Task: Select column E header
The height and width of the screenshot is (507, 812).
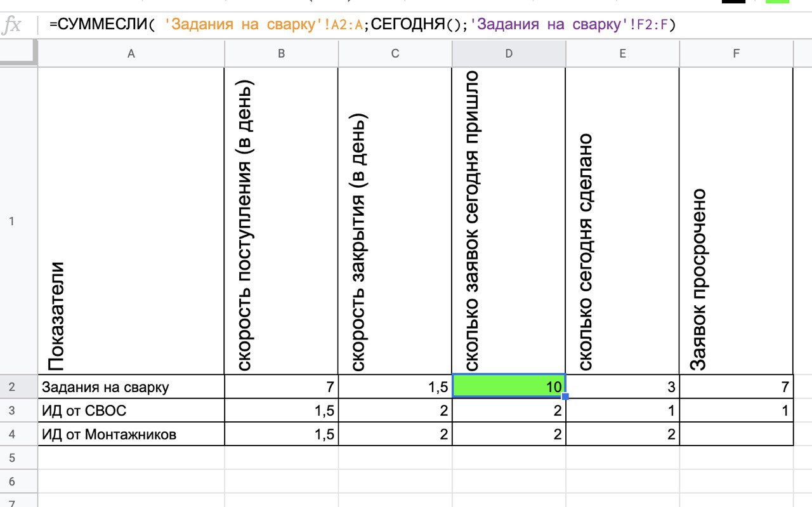Action: pos(622,54)
